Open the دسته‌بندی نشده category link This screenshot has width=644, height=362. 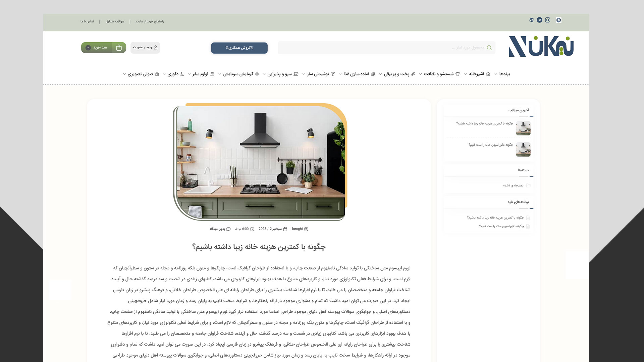tap(513, 186)
